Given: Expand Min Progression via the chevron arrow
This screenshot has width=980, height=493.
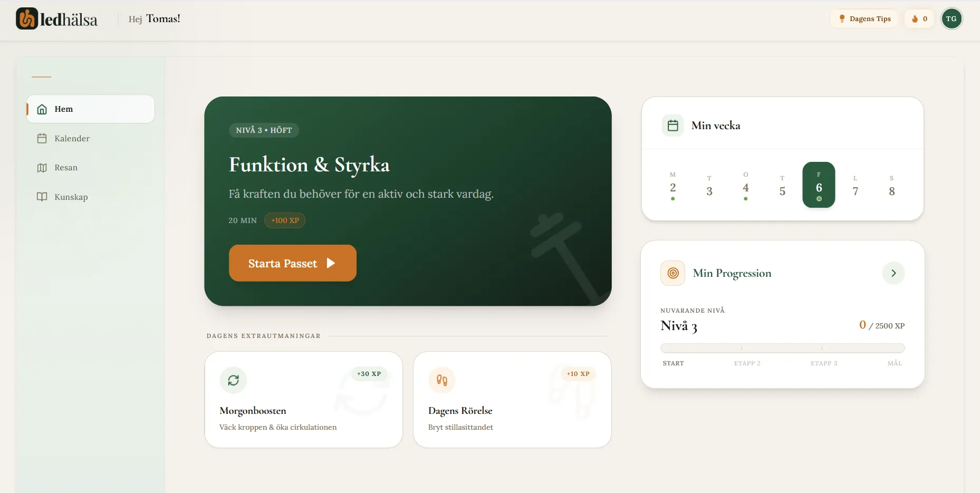Looking at the screenshot, I should click(x=893, y=273).
